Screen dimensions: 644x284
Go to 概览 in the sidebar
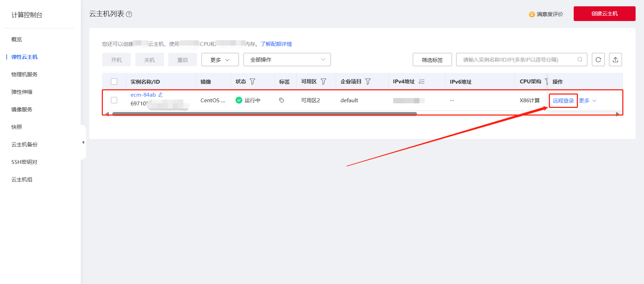[x=16, y=39]
